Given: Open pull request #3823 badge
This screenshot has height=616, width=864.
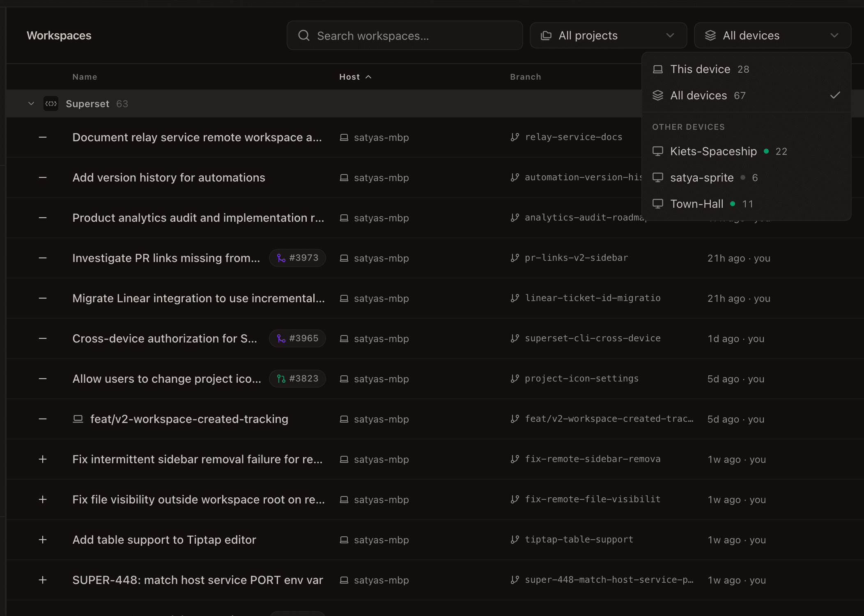Looking at the screenshot, I should [x=297, y=379].
